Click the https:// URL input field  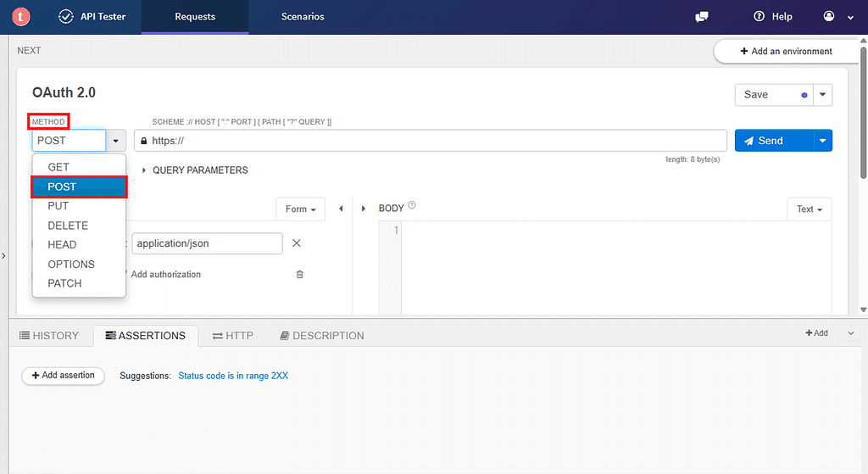click(x=430, y=141)
